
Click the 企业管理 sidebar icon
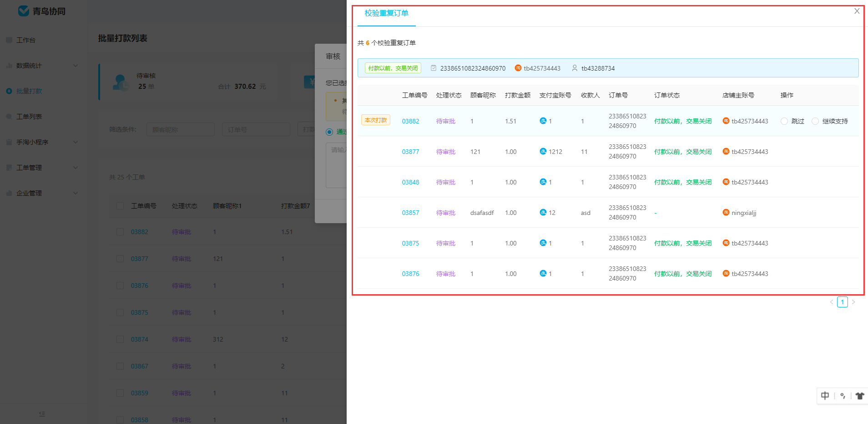pos(9,193)
